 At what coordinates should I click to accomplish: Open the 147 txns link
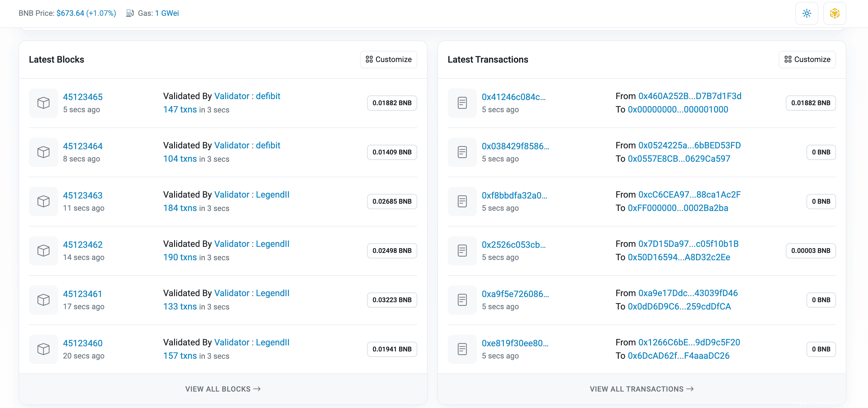click(x=180, y=109)
